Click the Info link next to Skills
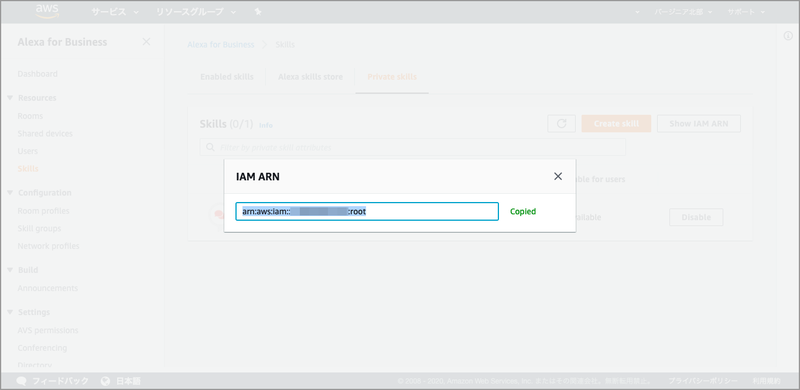 [266, 125]
